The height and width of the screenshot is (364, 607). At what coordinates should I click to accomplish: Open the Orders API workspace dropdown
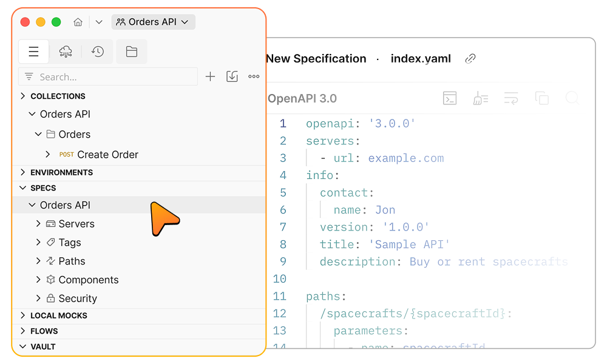[x=153, y=22]
